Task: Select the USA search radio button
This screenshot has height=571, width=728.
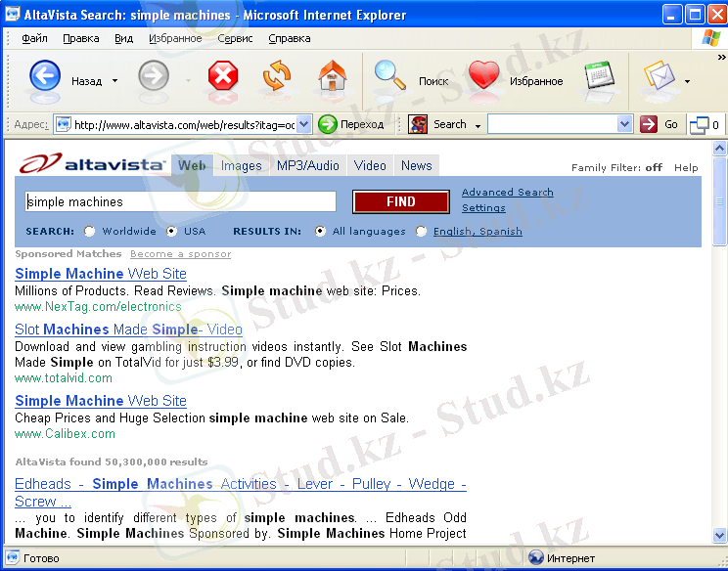Action: click(171, 231)
